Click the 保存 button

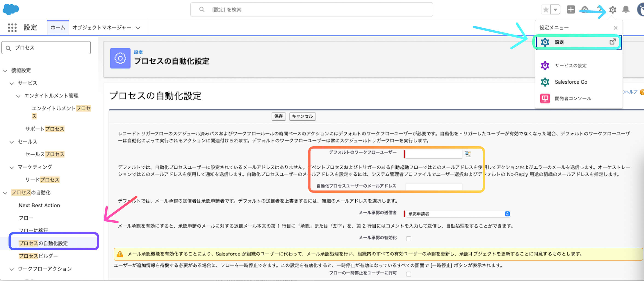[278, 116]
